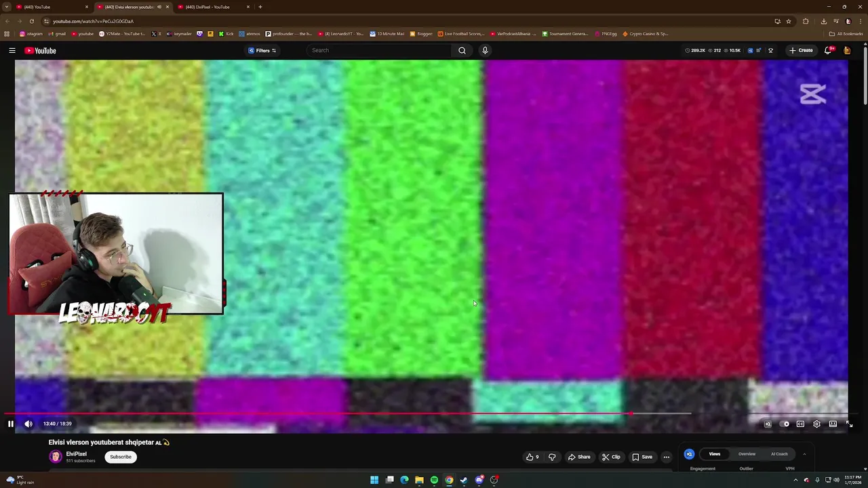The image size is (868, 488).
Task: Toggle autoplay switch in the player
Action: (x=785, y=424)
